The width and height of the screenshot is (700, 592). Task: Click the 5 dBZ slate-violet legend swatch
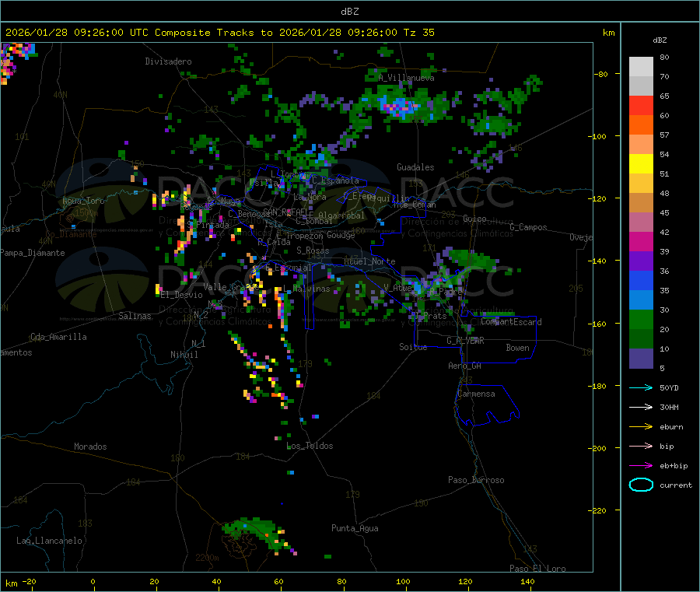coord(641,358)
